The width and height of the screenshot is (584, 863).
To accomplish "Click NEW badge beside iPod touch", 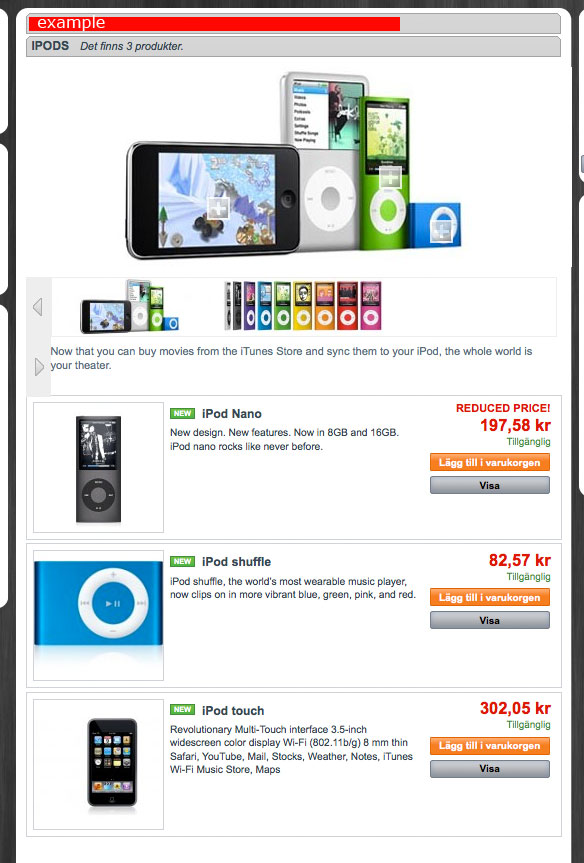I will pyautogui.click(x=182, y=709).
